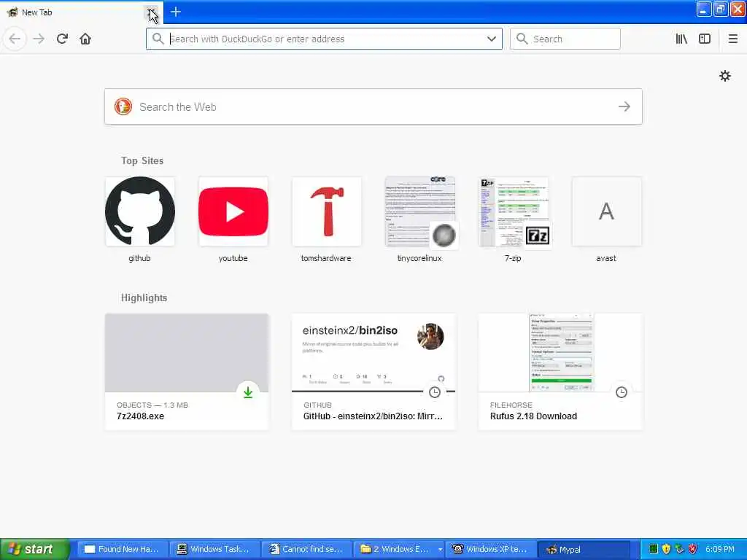Click the green CPU meter tray icon

tap(653, 549)
